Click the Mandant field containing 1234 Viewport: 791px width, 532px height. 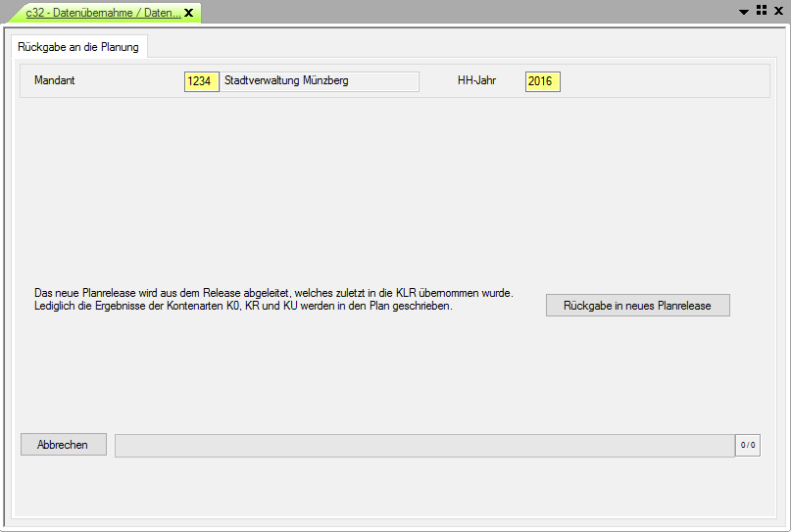coord(201,81)
